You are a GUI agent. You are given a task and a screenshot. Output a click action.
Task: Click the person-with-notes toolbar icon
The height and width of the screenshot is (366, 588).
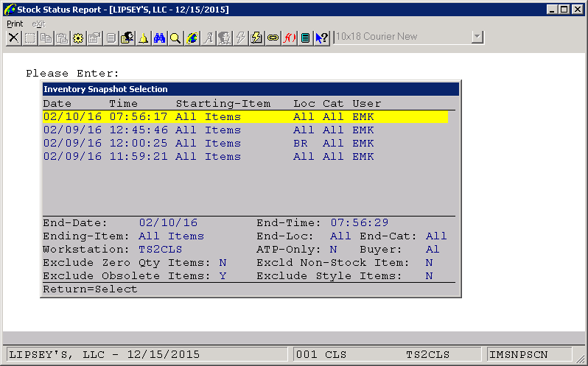coord(127,38)
